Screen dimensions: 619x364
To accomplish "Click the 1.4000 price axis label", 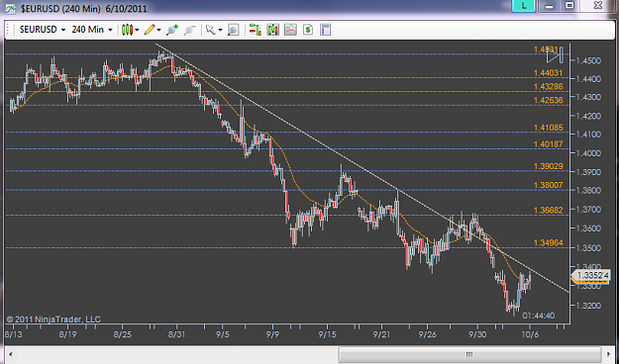I will [588, 153].
